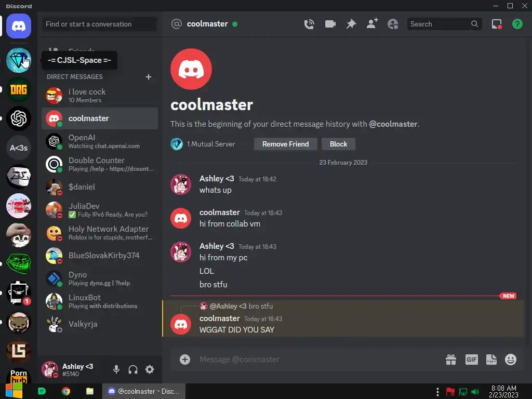Open the A<3s server

[x=19, y=148]
